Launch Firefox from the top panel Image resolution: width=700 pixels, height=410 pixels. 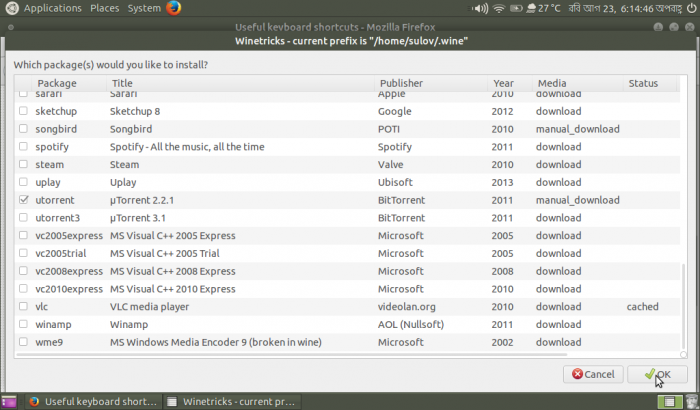click(x=175, y=8)
